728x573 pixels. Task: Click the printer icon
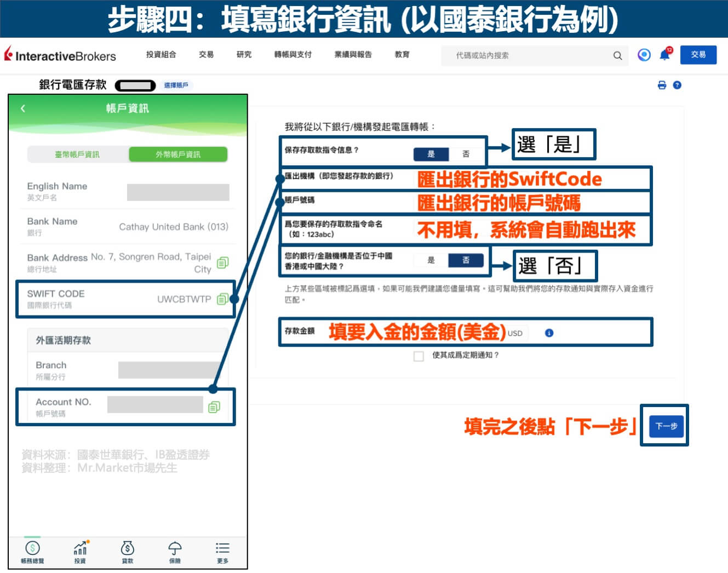click(x=662, y=85)
